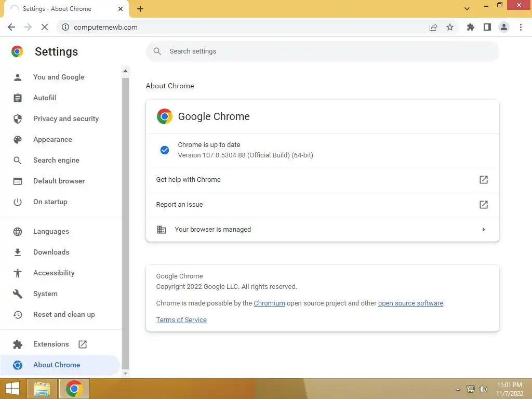Click external link icon on Get help row

tap(484, 179)
